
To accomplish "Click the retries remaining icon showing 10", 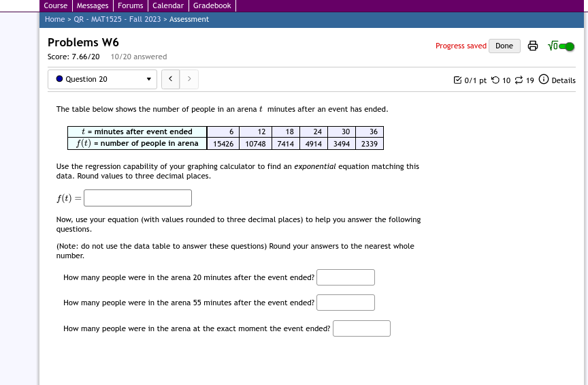I will tap(495, 80).
